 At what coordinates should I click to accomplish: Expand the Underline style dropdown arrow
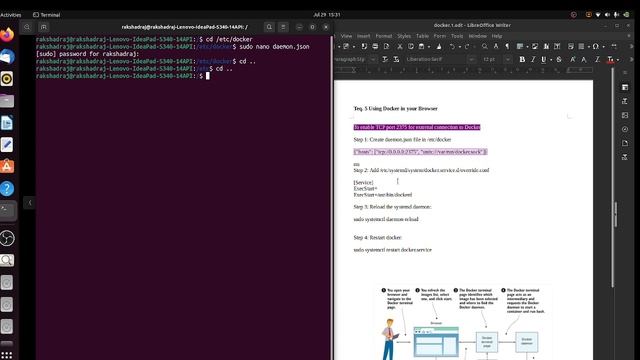click(551, 60)
